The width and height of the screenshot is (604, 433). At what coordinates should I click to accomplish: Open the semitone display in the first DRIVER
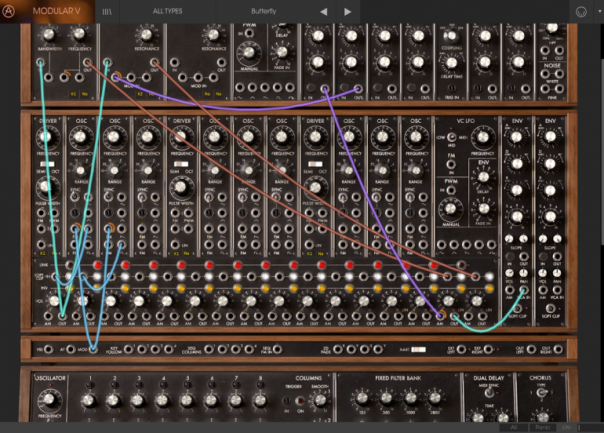[x=47, y=164]
